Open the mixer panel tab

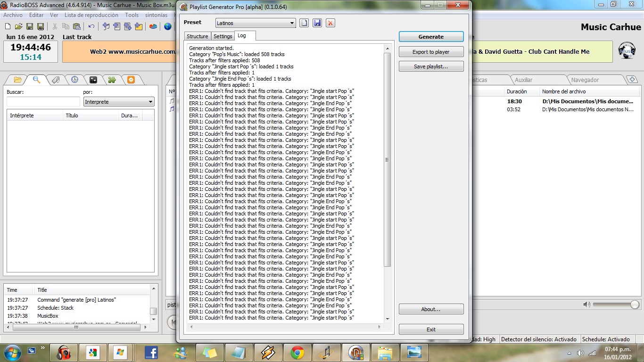pyautogui.click(x=93, y=80)
